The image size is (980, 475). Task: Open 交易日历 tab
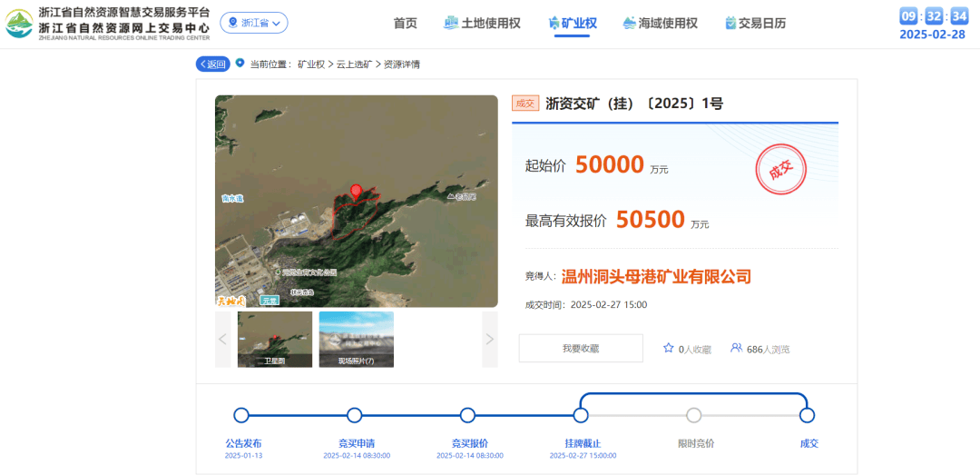click(755, 24)
